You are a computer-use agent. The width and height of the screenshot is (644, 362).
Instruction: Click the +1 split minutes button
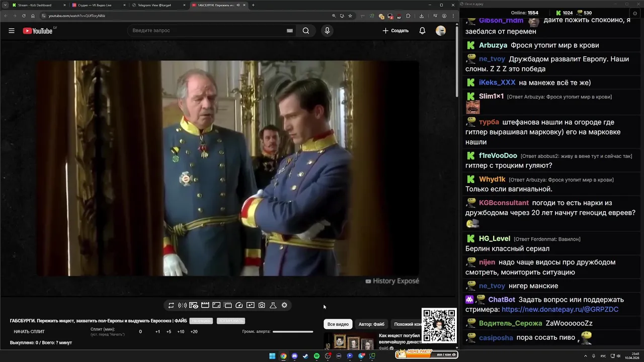coord(157,332)
